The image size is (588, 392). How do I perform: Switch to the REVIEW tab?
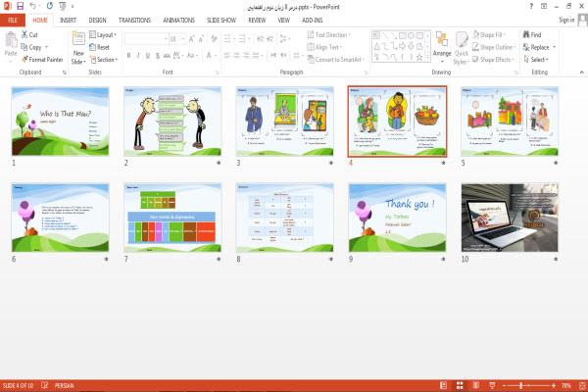coord(257,20)
